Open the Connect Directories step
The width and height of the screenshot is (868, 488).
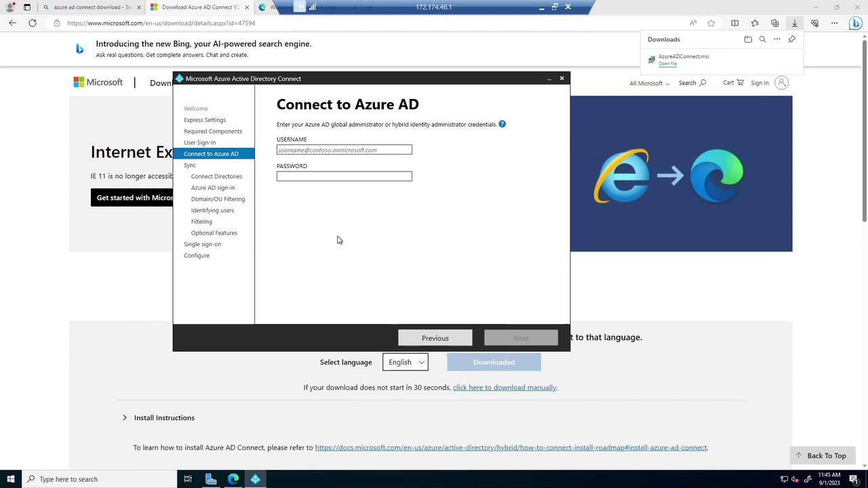coord(216,176)
